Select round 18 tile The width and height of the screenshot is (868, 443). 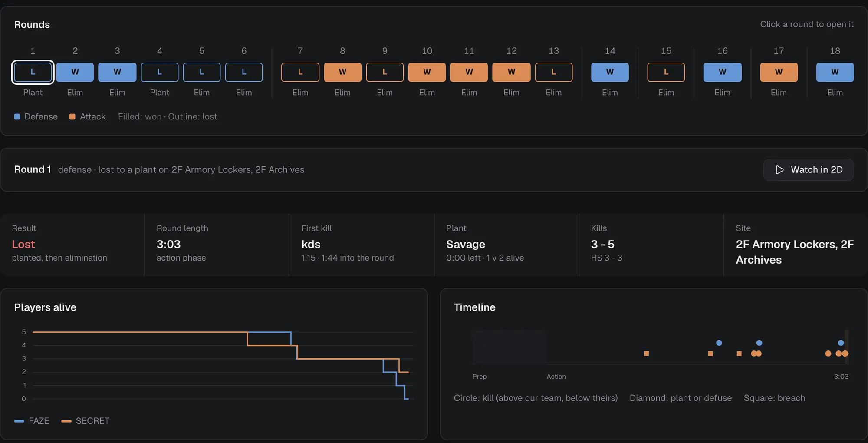[x=835, y=72]
